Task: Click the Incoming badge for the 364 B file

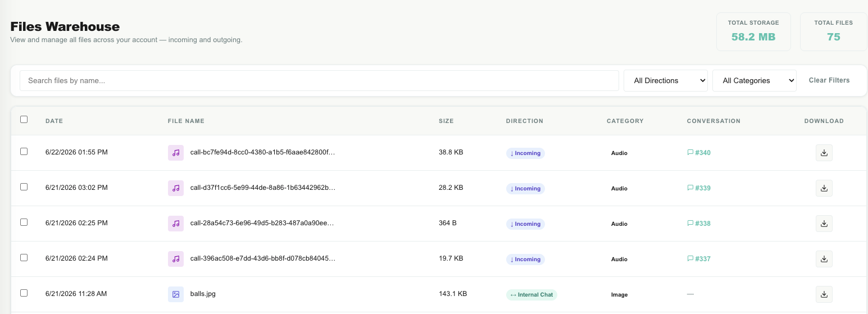Action: [x=525, y=224]
